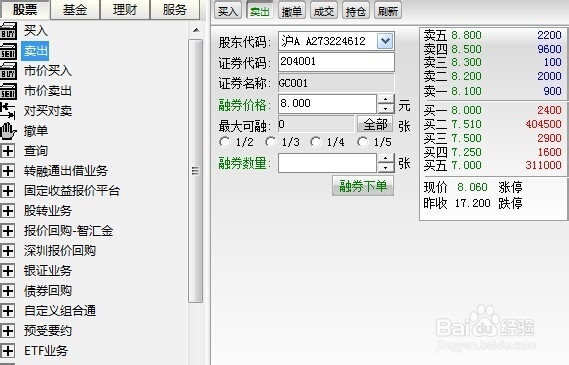Expand the 预受要约 node
The image size is (569, 365).
pos(8,331)
